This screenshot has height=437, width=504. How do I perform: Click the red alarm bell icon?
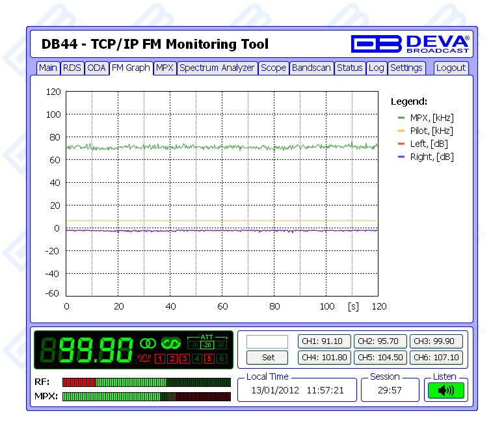point(144,358)
